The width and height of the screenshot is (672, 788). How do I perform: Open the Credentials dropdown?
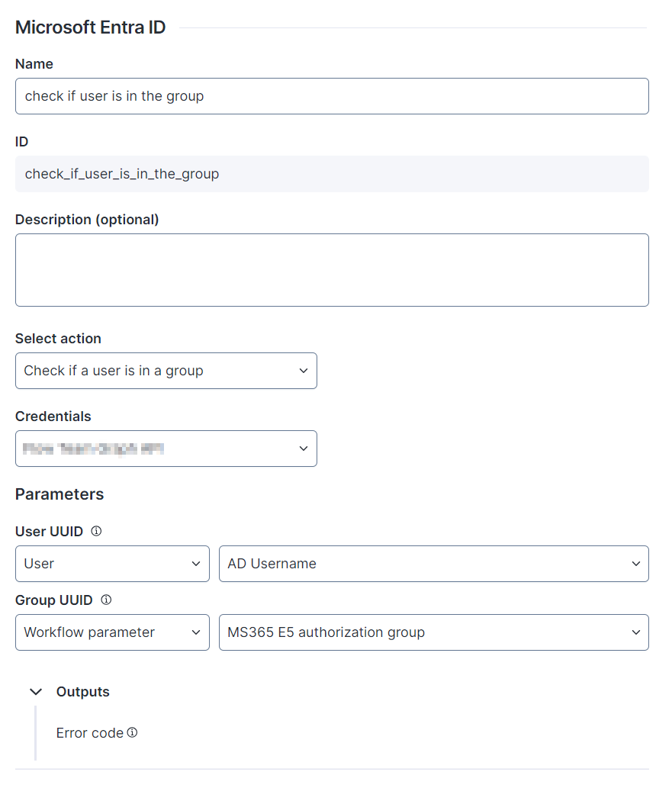point(166,449)
